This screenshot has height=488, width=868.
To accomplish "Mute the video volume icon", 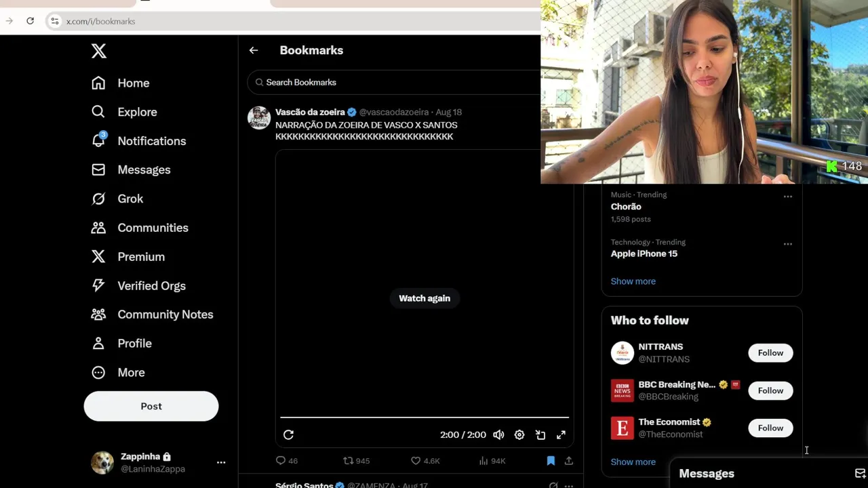I will point(498,435).
